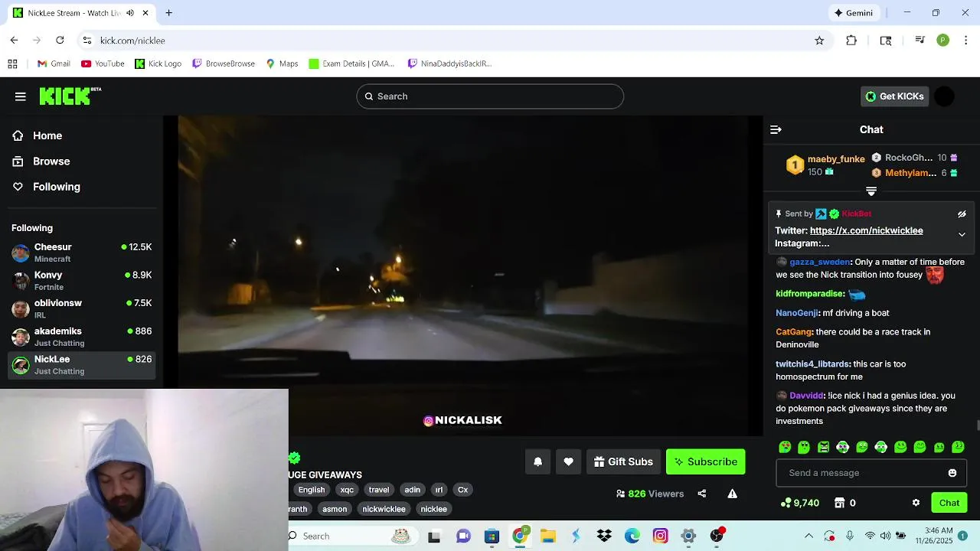
Task: Open the chat settings gear
Action: pos(916,503)
